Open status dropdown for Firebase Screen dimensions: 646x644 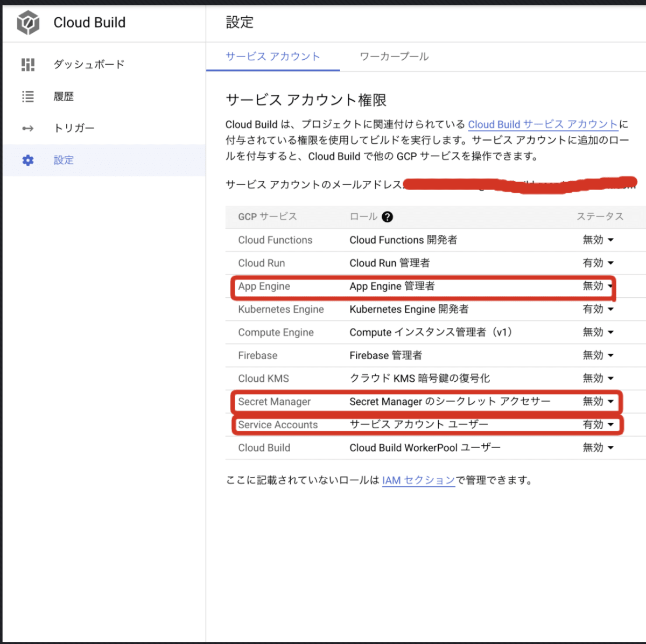[x=598, y=355]
